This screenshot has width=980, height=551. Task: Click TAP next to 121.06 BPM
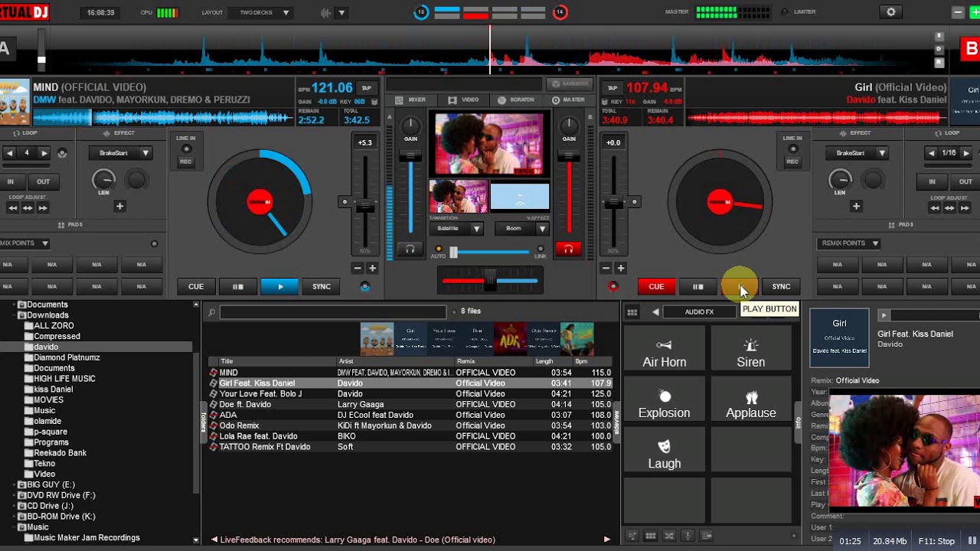point(367,89)
